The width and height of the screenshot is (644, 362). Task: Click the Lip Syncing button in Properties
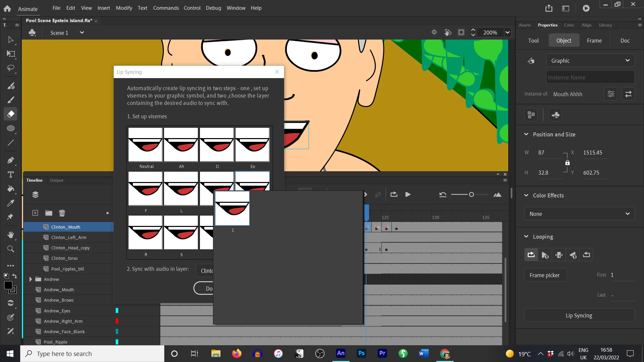(579, 315)
